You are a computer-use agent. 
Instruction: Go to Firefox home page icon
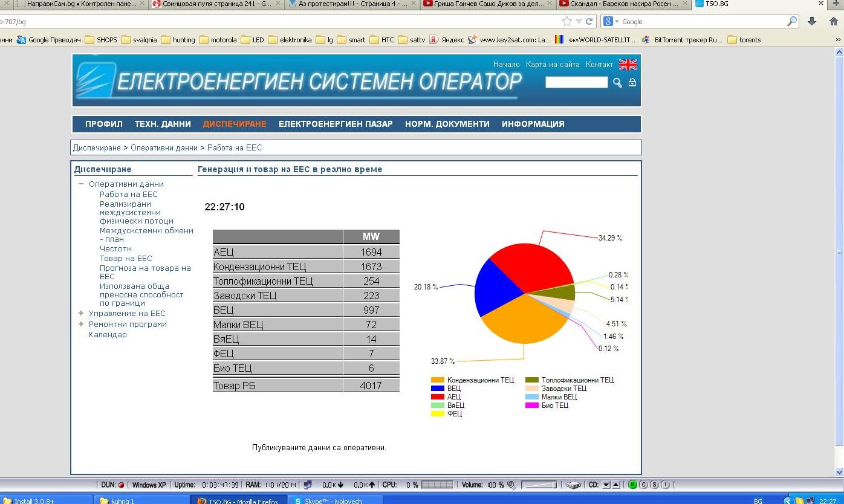pos(834,21)
